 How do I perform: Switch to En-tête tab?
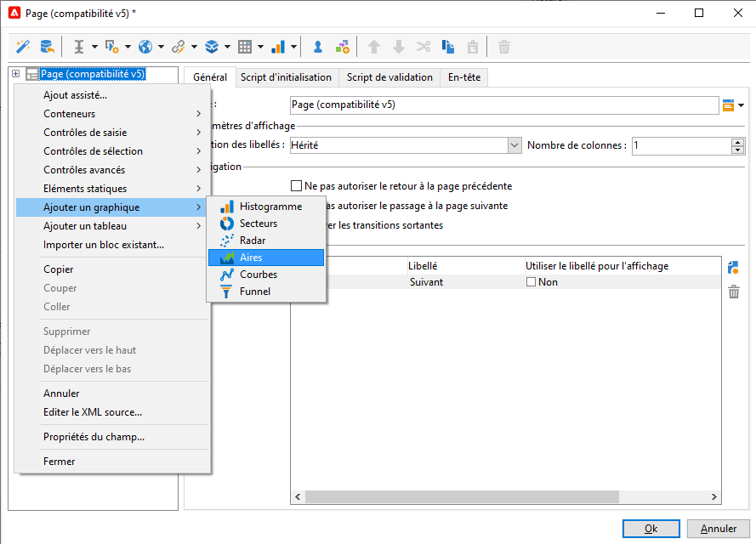point(464,77)
